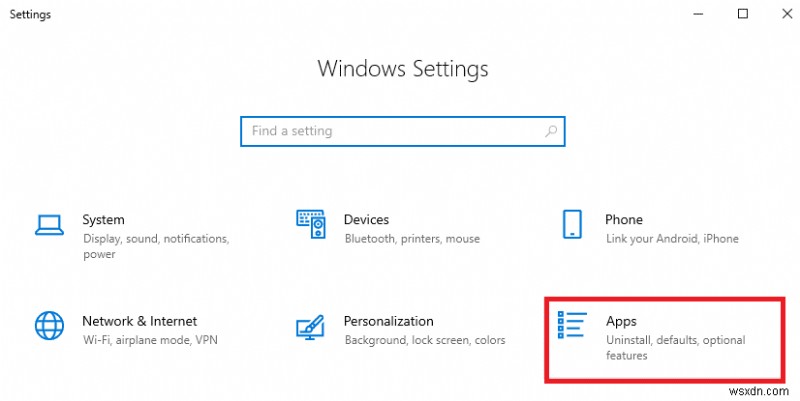The height and width of the screenshot is (401, 800).
Task: Select the Phone category label
Action: (x=624, y=220)
